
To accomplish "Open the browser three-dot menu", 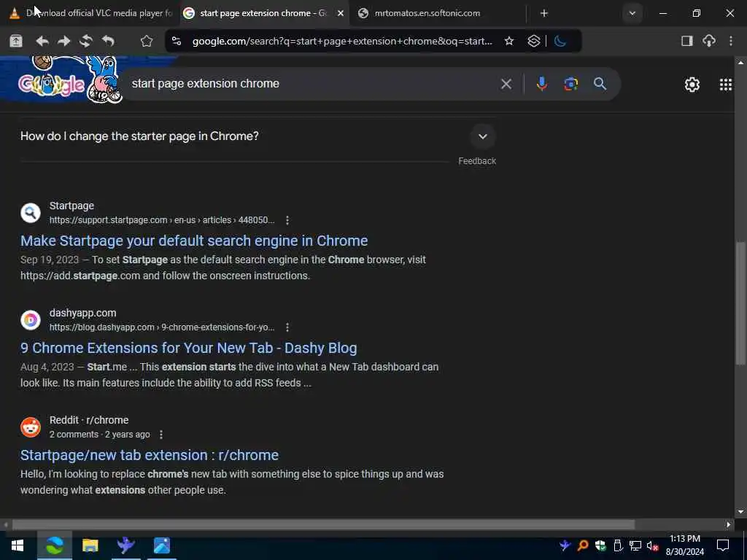I will click(x=731, y=41).
